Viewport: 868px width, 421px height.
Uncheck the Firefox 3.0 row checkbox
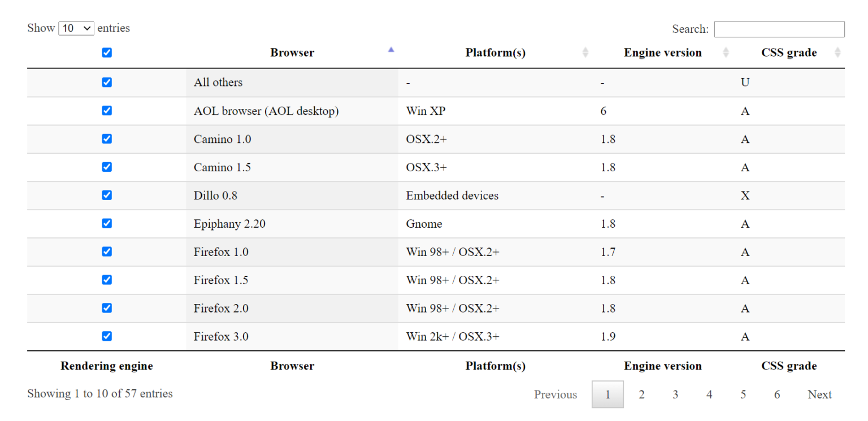[107, 337]
